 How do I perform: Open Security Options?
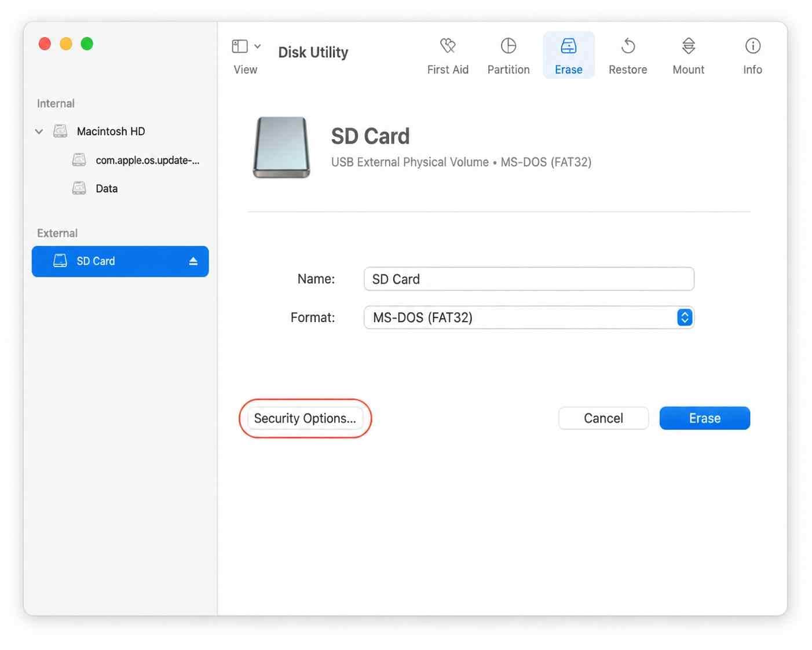pos(305,418)
